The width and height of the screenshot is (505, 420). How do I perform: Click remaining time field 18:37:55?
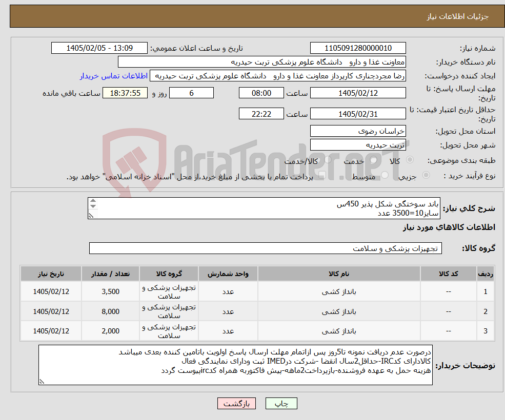point(125,93)
